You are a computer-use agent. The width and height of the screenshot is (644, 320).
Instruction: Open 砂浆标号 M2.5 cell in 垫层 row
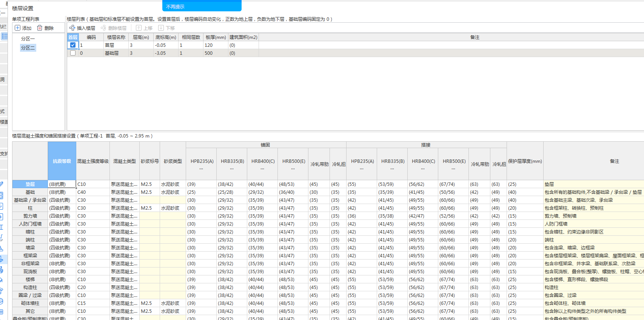pos(149,184)
